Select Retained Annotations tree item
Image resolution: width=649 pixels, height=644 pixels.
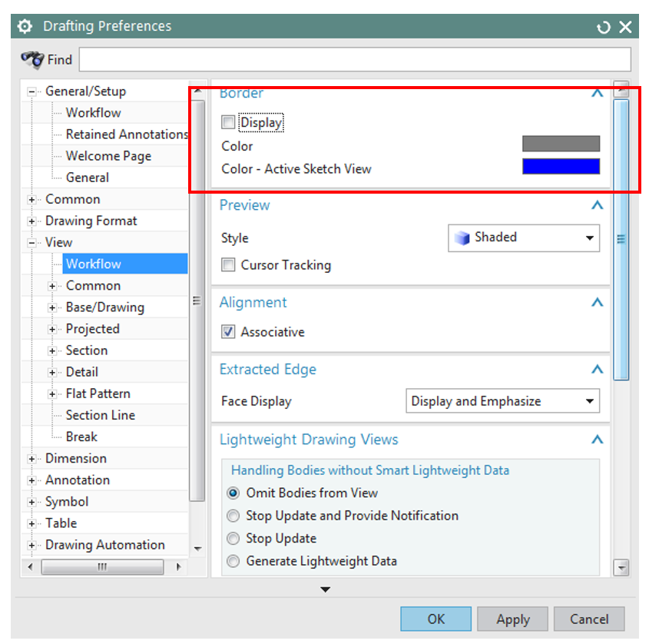point(127,134)
